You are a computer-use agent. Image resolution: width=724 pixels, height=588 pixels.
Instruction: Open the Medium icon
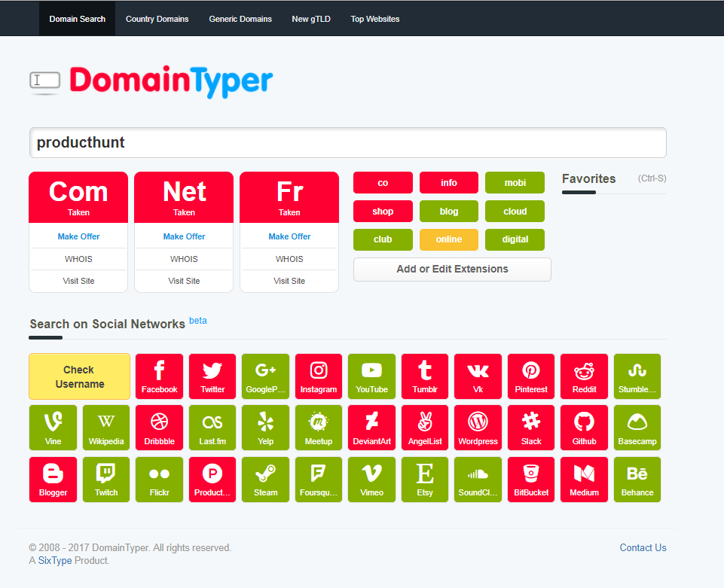coord(584,479)
